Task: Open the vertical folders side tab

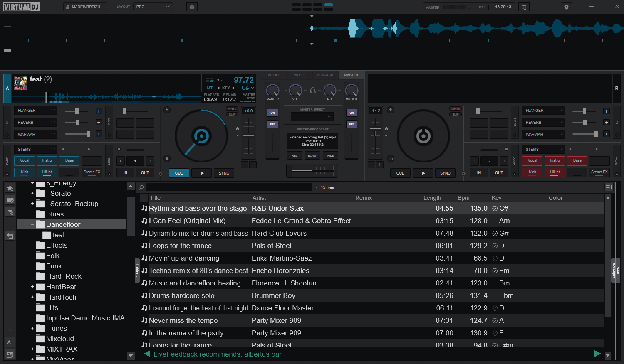Action: pyautogui.click(x=137, y=270)
